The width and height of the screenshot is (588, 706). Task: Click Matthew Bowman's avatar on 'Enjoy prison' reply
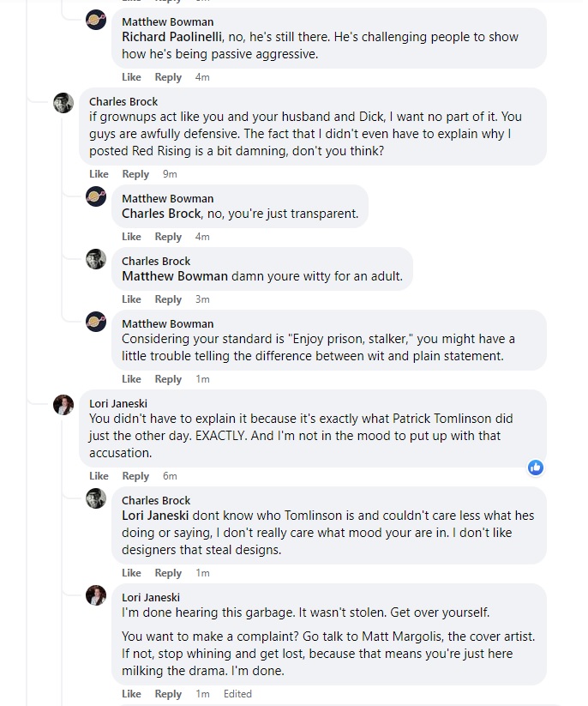point(96,323)
